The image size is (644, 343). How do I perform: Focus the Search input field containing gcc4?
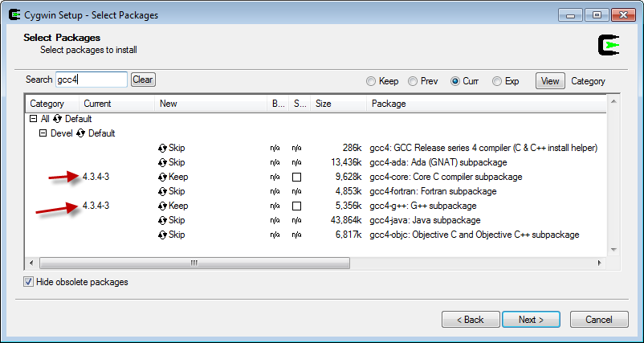click(x=92, y=80)
